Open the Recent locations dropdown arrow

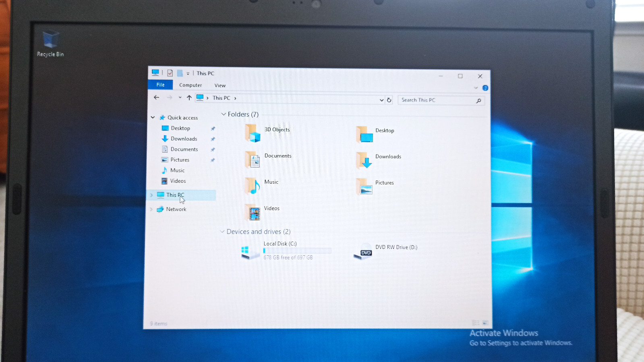coord(180,97)
